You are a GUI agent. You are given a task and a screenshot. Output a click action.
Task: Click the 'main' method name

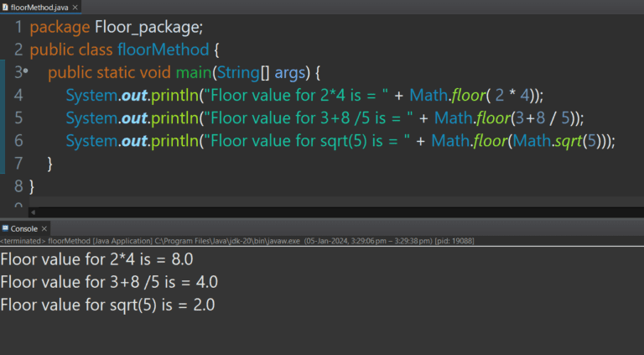point(194,73)
